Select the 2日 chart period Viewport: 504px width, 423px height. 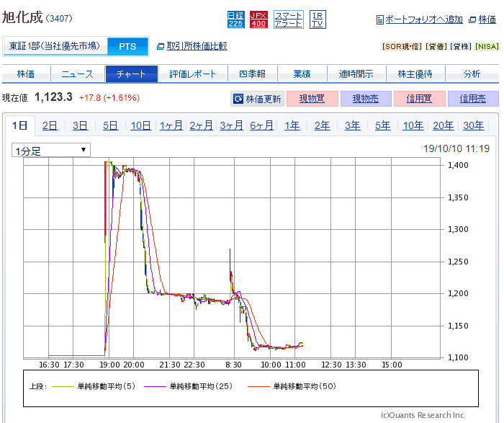tap(50, 125)
